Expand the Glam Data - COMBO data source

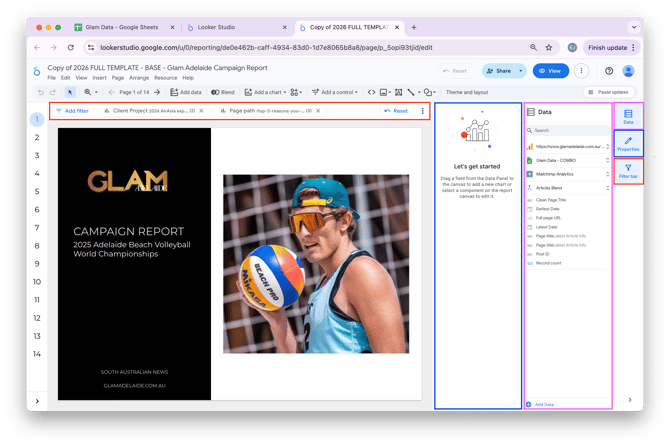(x=607, y=160)
